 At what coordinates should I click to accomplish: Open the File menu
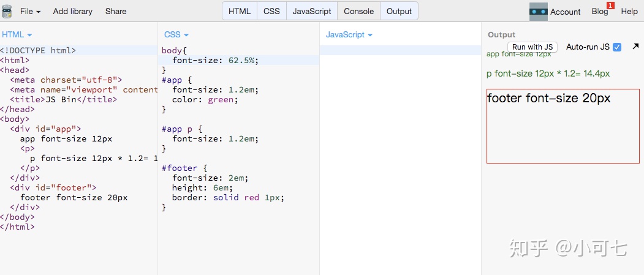(x=31, y=12)
